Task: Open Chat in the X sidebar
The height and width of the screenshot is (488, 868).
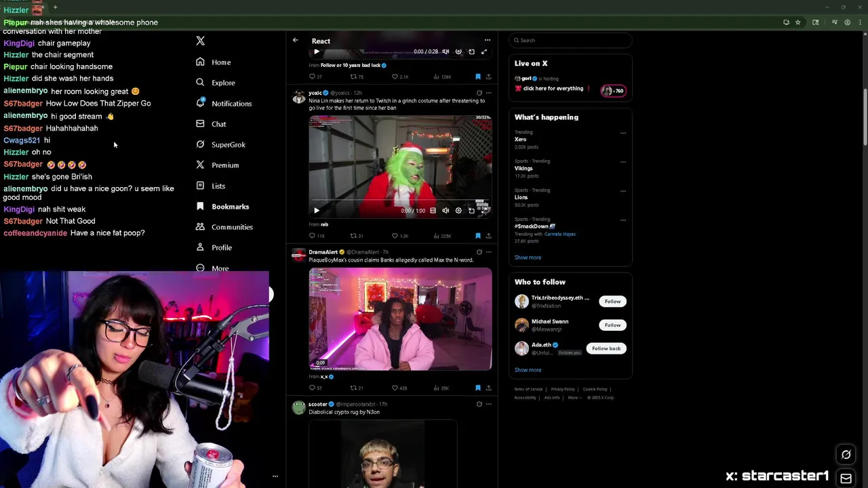Action: coord(210,124)
